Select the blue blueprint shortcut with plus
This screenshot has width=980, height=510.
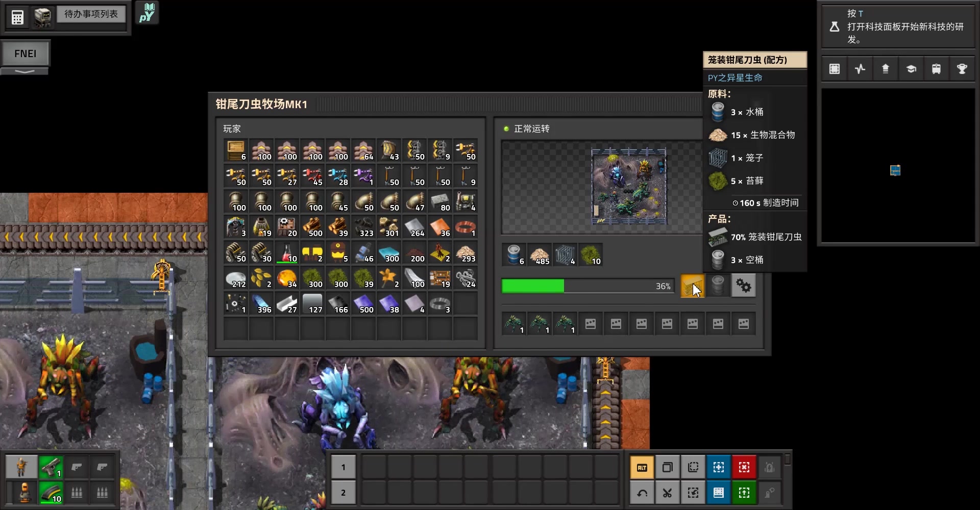coord(719,467)
